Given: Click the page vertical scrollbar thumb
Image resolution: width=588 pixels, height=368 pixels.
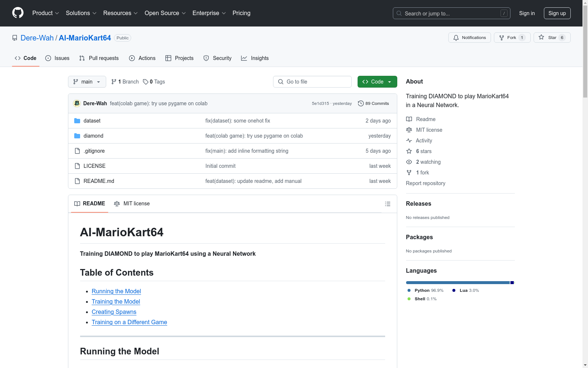Looking at the screenshot, I should tap(585, 52).
